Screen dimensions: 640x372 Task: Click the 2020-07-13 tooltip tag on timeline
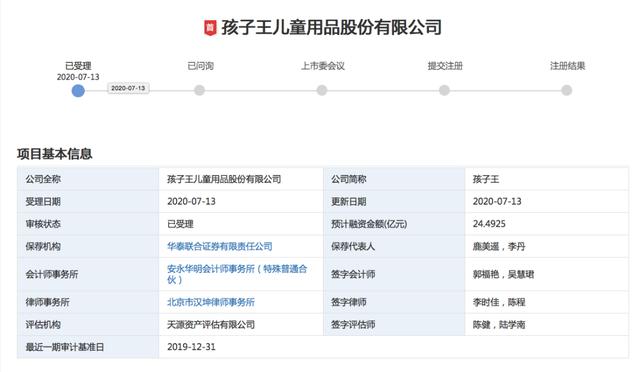tap(128, 88)
